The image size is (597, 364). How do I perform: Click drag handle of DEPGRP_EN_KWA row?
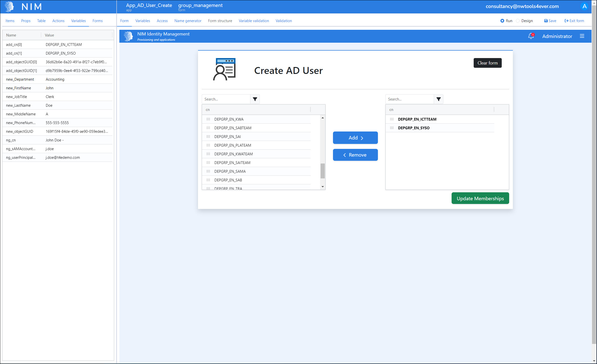point(208,119)
